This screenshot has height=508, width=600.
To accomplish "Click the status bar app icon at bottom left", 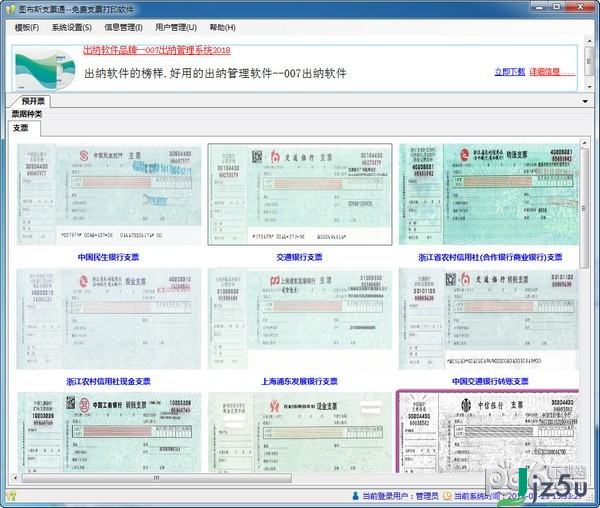I will pos(11,496).
